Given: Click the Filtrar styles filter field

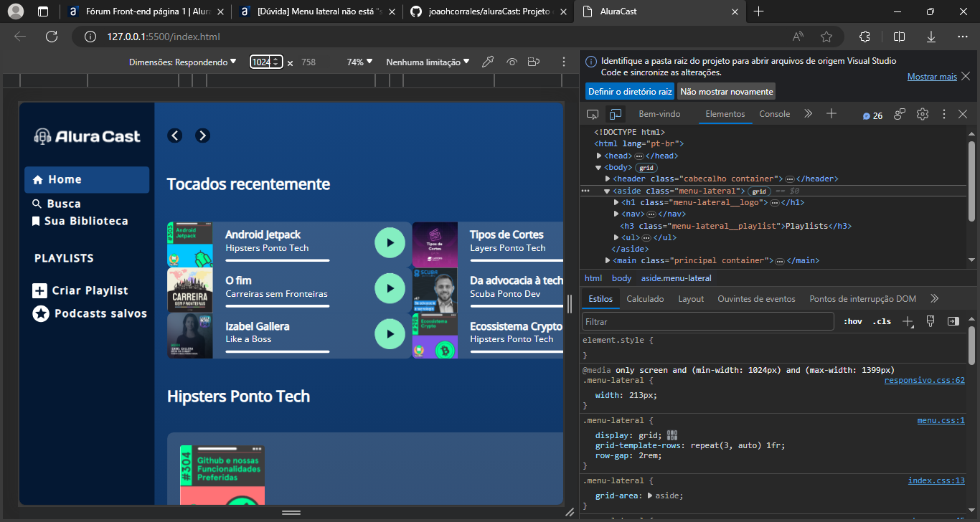Looking at the screenshot, I should tap(708, 322).
